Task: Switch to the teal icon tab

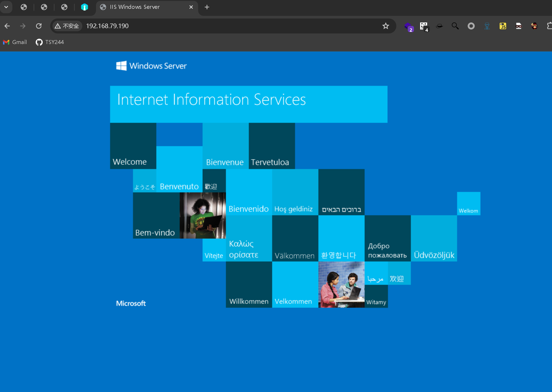Action: (84, 7)
